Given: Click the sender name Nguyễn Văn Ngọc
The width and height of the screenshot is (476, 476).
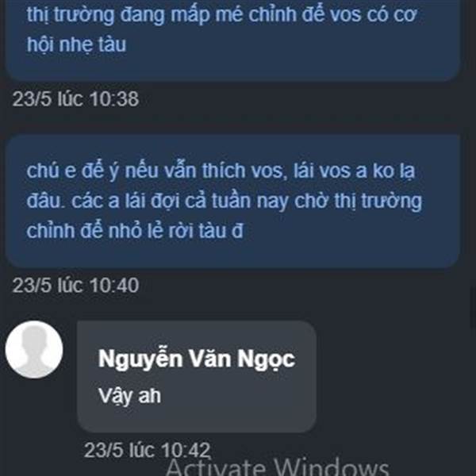Looking at the screenshot, I should 197,359.
